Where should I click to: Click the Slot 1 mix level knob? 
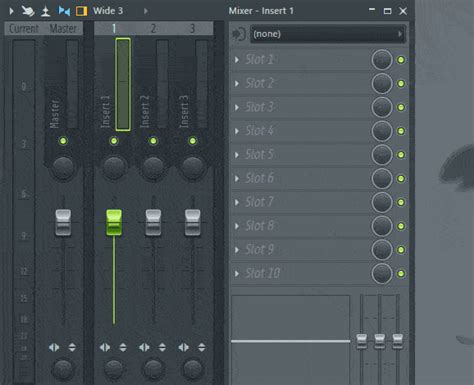[x=382, y=60]
